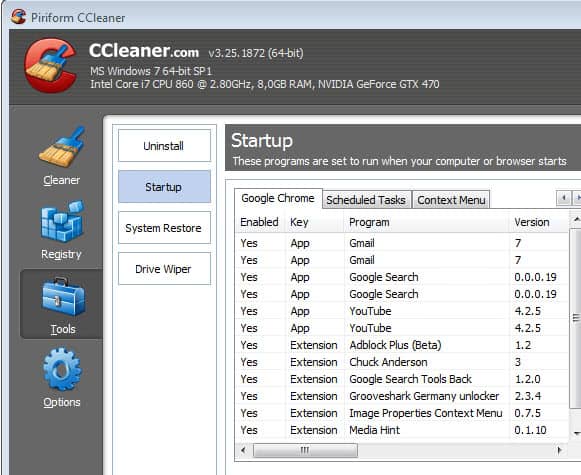Sort by the Enabled column header

click(259, 222)
